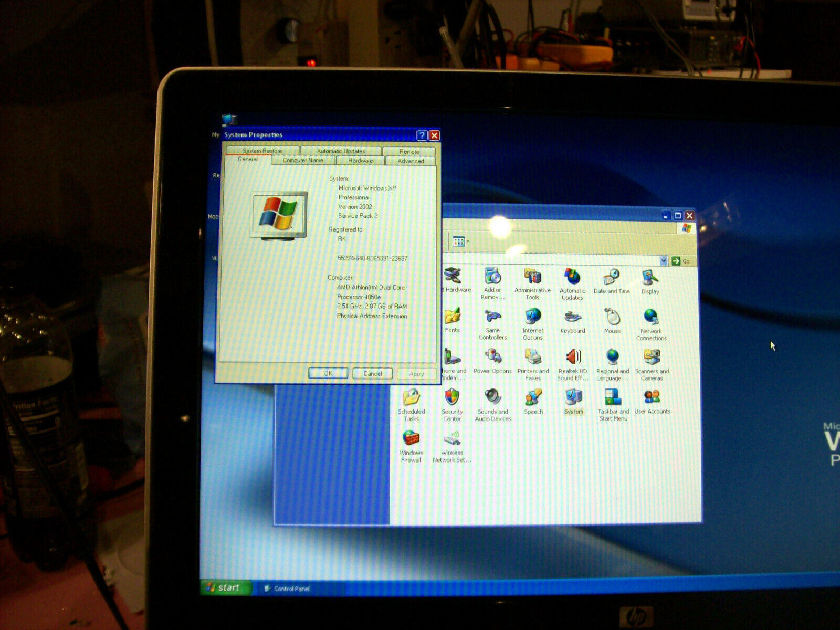
Task: Switch to System Restore tab
Action: pos(262,151)
